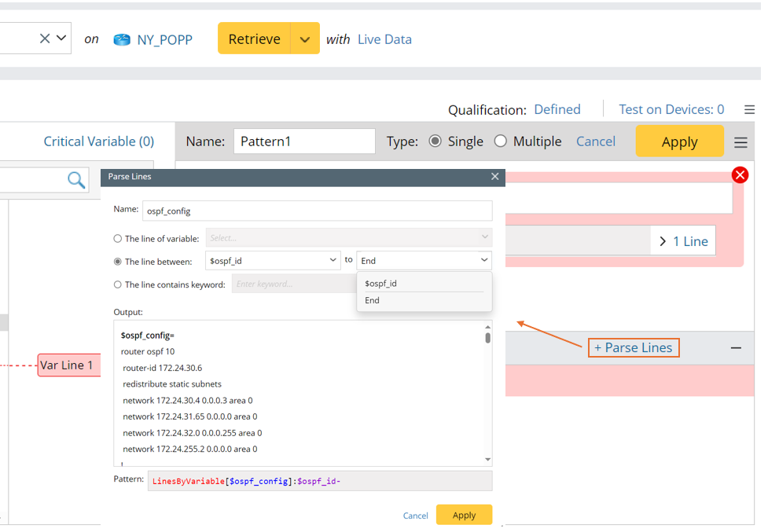Click the search magnifier icon
The image size is (768, 532).
[x=76, y=181]
